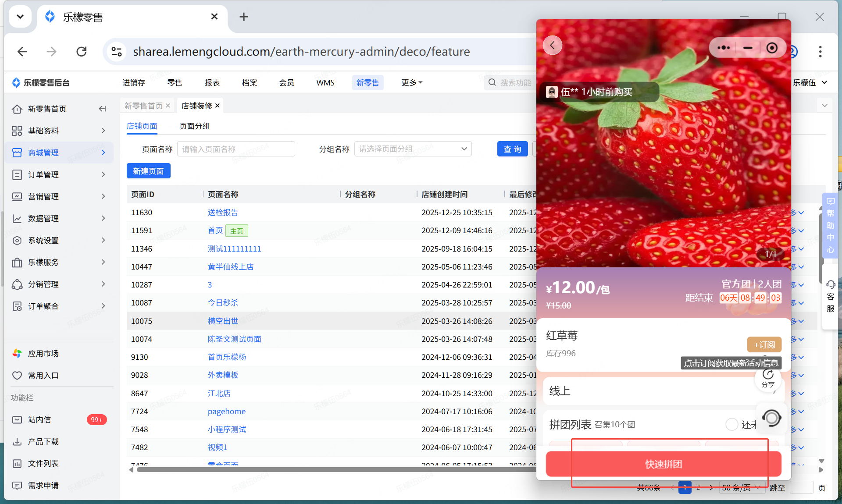Open the 分组名称 dropdown
Viewport: 842px width, 504px height.
412,149
